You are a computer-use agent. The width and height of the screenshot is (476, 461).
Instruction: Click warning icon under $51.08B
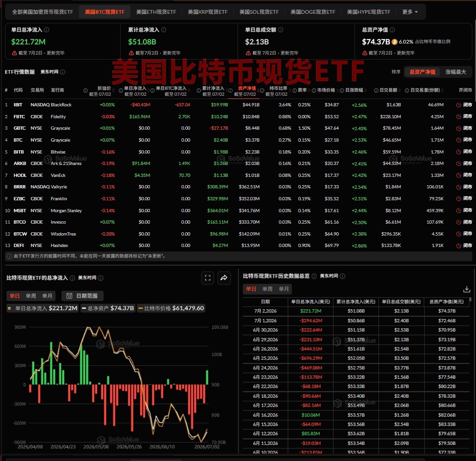pyautogui.click(x=131, y=53)
